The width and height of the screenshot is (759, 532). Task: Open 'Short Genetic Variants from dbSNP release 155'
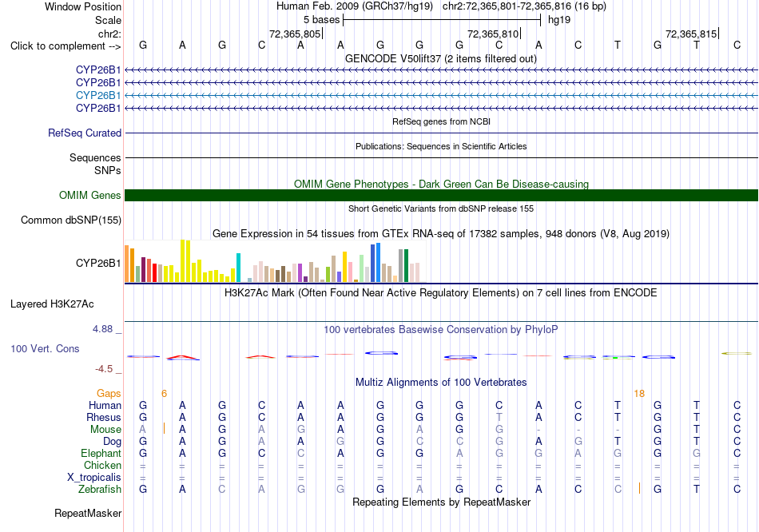tap(441, 208)
